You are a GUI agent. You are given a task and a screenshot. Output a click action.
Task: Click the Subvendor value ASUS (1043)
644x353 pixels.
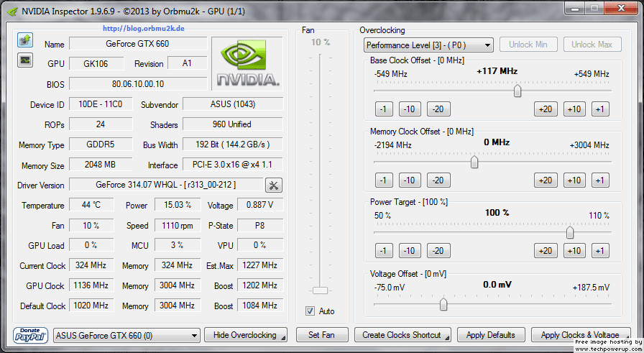pos(232,104)
